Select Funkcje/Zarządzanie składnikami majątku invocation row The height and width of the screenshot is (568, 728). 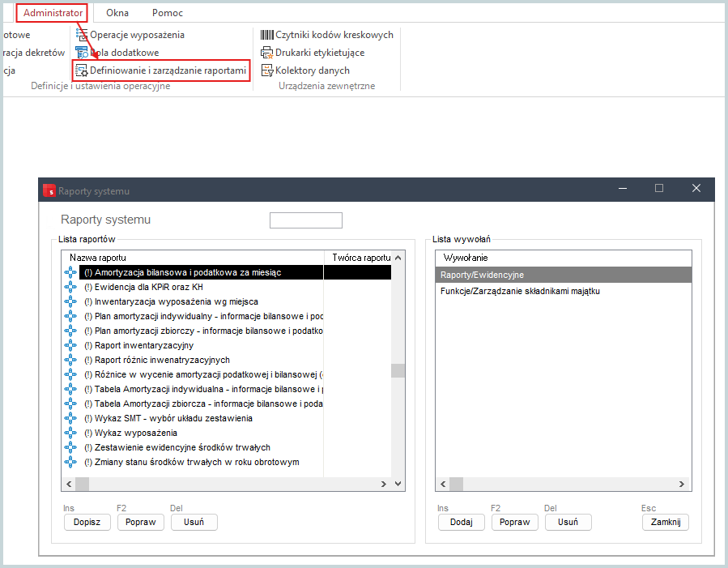[x=563, y=291]
